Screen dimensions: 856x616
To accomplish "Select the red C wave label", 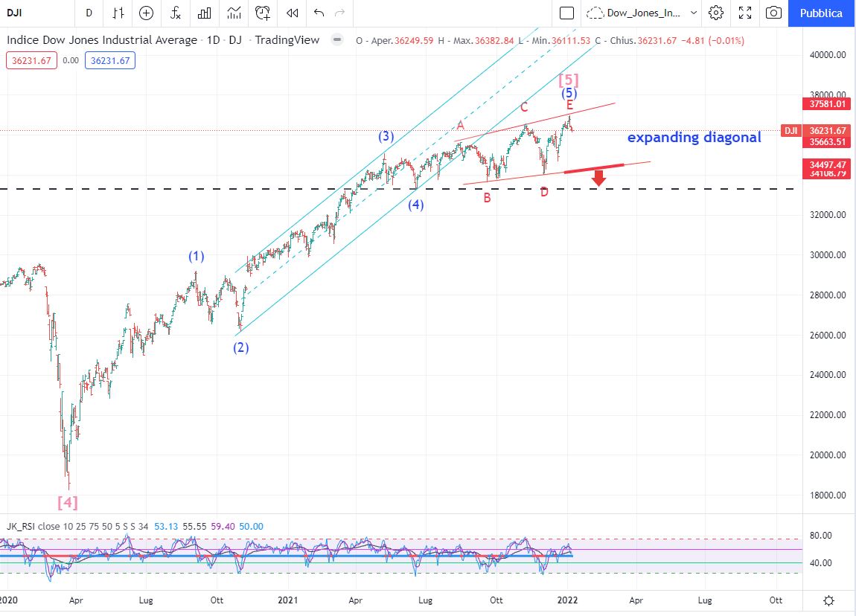I will [x=524, y=107].
